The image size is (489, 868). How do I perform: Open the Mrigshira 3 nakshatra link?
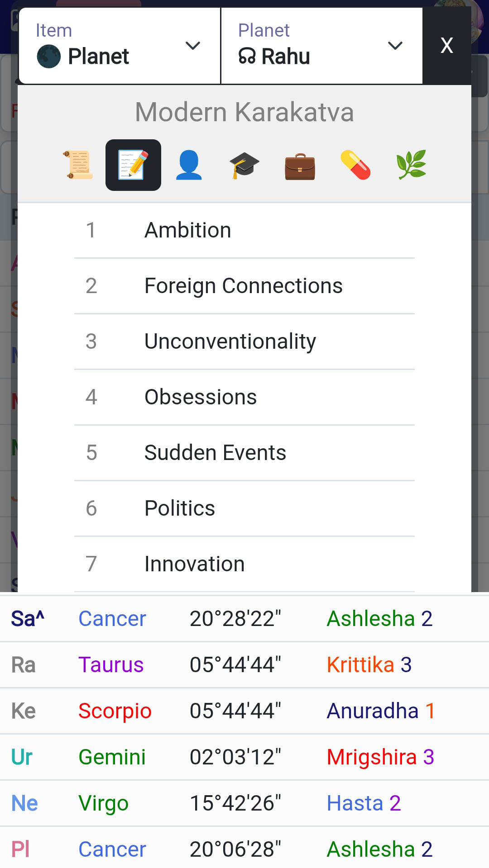pyautogui.click(x=380, y=757)
